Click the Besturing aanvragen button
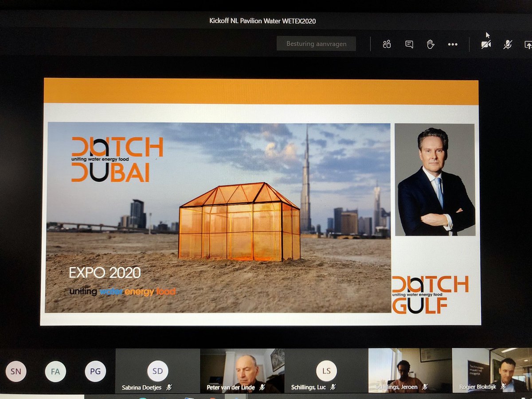The width and height of the screenshot is (532, 399). [x=316, y=44]
